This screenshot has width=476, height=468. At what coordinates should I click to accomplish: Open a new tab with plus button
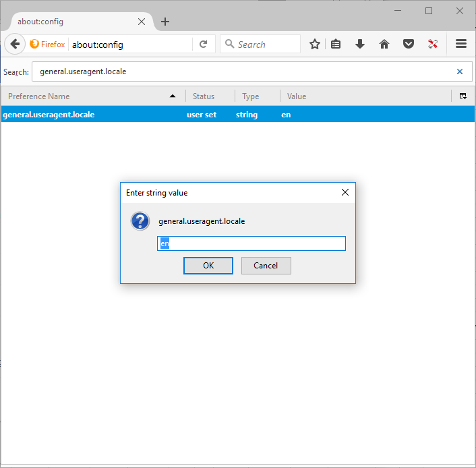click(165, 22)
